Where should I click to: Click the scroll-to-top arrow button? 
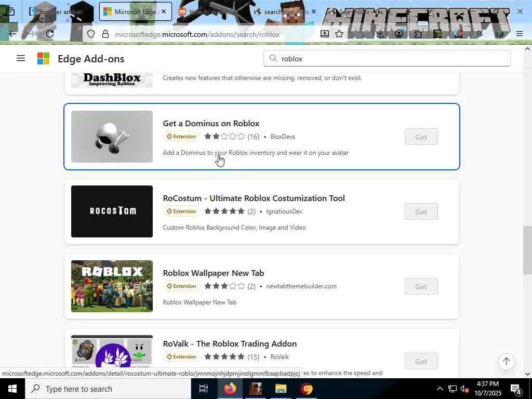coord(506,362)
